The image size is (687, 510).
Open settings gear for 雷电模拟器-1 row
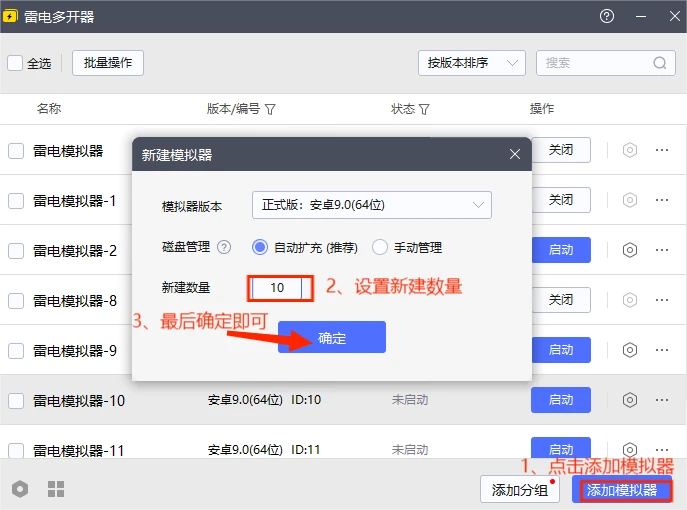point(630,200)
